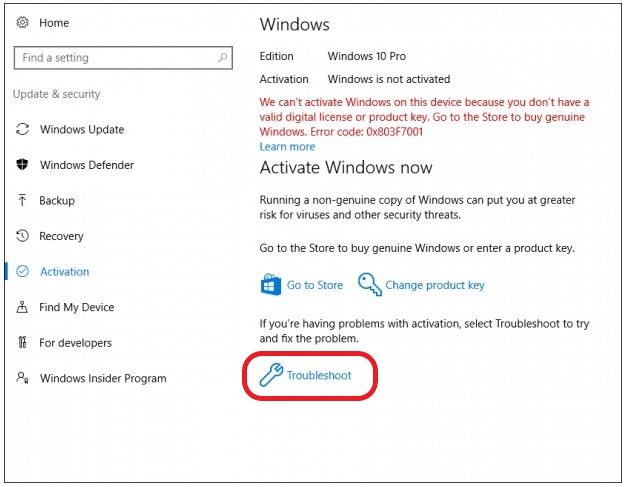Image resolution: width=626 pixels, height=487 pixels.
Task: Click the Troubleshoot wrench icon
Action: (x=271, y=375)
